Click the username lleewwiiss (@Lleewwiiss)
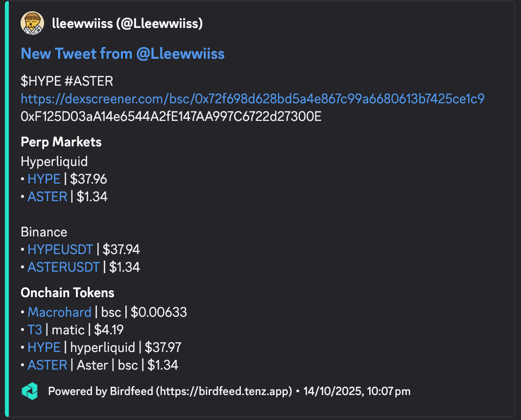This screenshot has height=420, width=521. tap(127, 23)
